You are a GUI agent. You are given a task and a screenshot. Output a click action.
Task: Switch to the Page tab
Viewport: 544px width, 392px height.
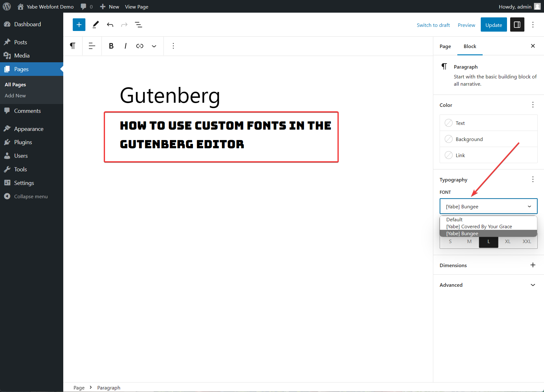445,46
